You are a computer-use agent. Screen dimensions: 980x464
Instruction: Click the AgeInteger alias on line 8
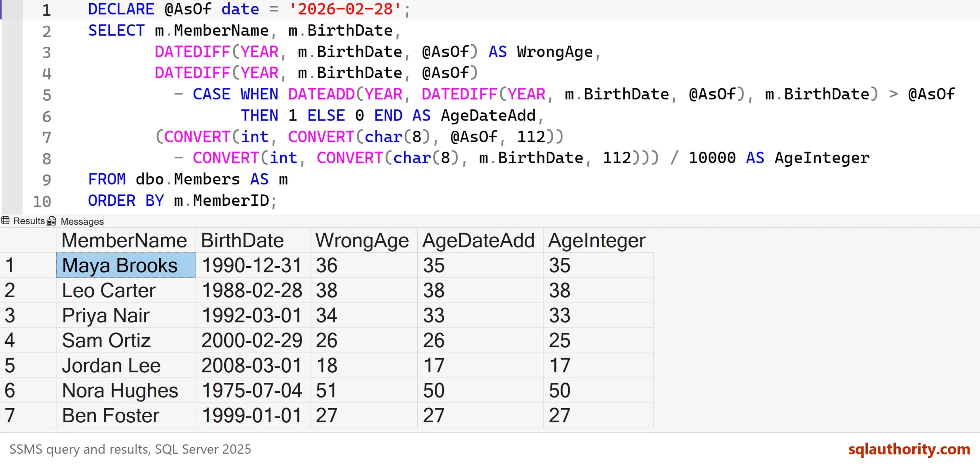coord(822,158)
